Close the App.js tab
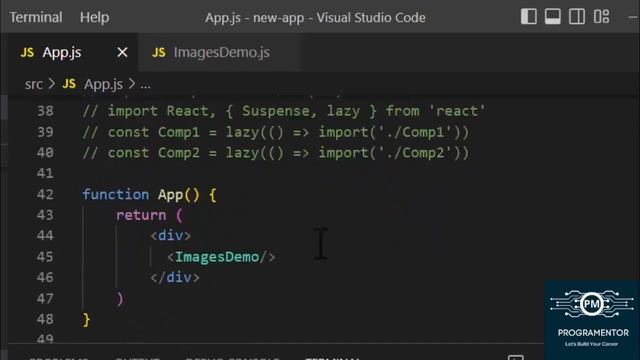 pyautogui.click(x=122, y=52)
